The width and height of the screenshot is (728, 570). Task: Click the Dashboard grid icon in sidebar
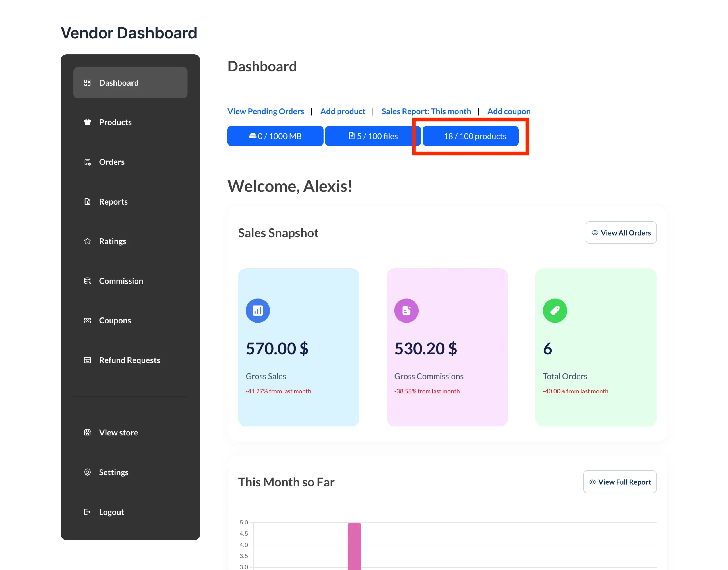(x=87, y=83)
